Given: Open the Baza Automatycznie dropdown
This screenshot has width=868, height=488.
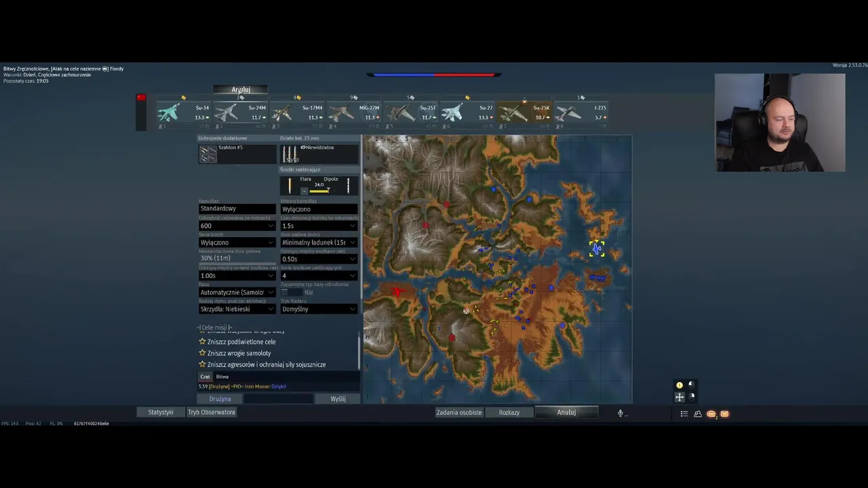Looking at the screenshot, I should [237, 292].
